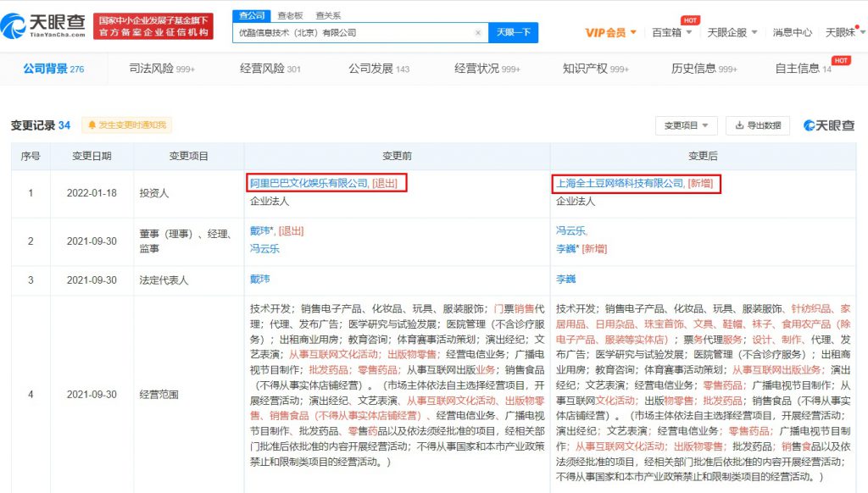Open 阿里巴巴文化娱乐有限公司 company link
Image resolution: width=868 pixels, height=493 pixels.
coord(309,183)
